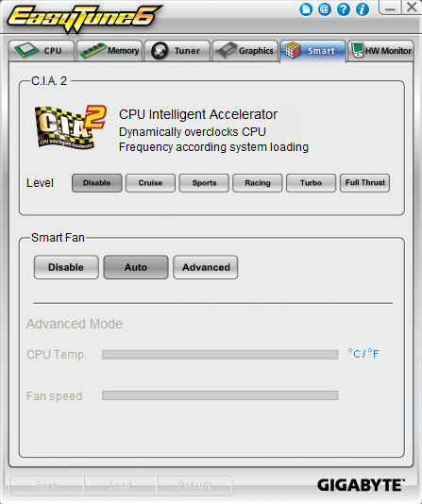The height and width of the screenshot is (504, 422).
Task: Set Smart Fan to Auto
Action: pos(136,267)
